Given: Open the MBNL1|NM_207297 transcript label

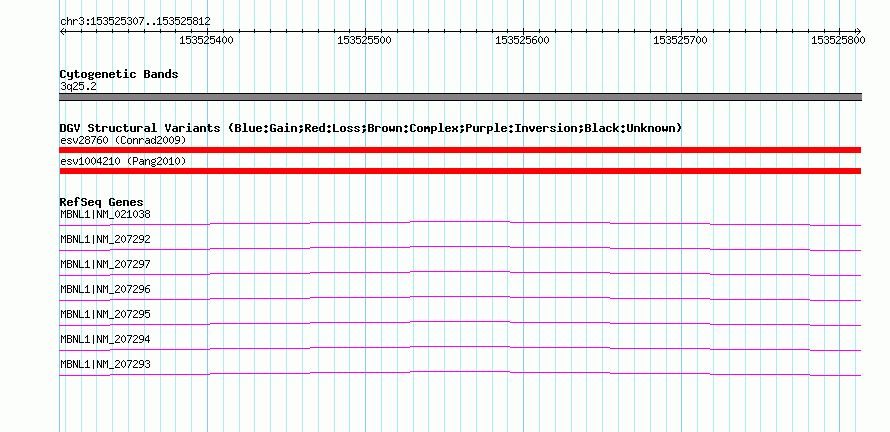Looking at the screenshot, I should (x=105, y=265).
